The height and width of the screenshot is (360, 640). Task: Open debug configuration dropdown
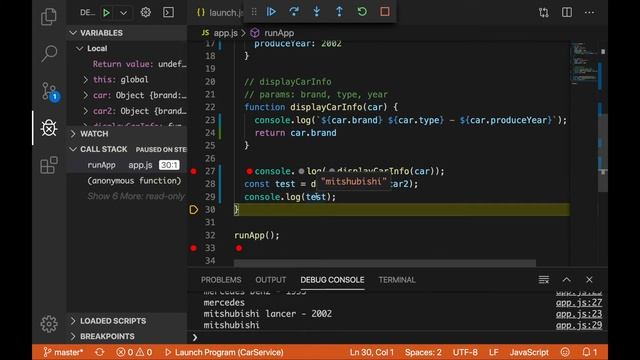click(x=123, y=13)
